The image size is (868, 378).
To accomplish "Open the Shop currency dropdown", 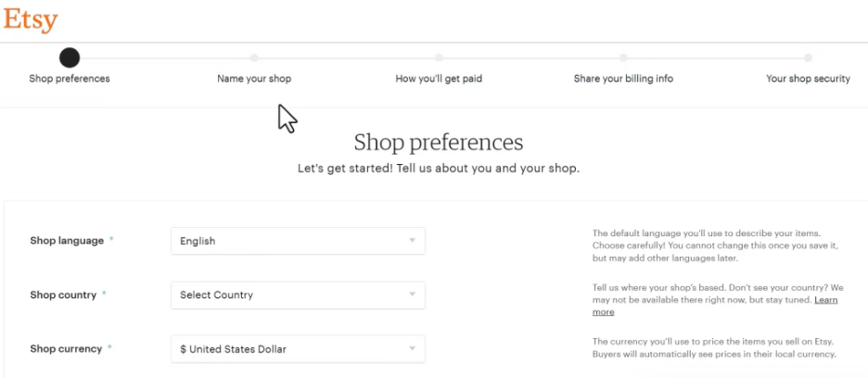I will click(298, 348).
